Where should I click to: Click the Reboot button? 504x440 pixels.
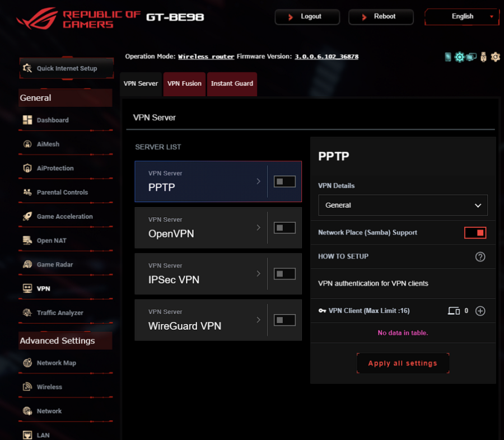381,17
